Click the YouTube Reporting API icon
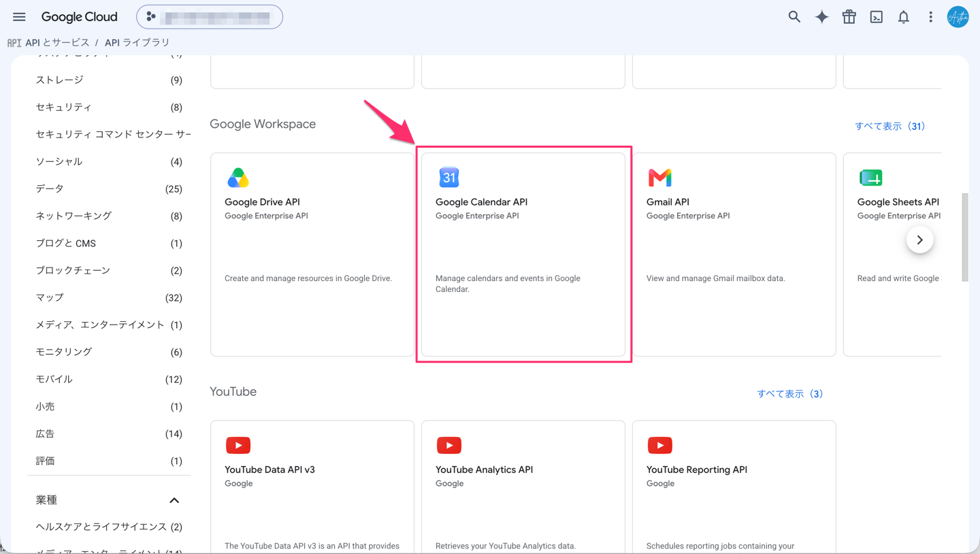Viewport: 980px width, 554px height. tap(660, 445)
